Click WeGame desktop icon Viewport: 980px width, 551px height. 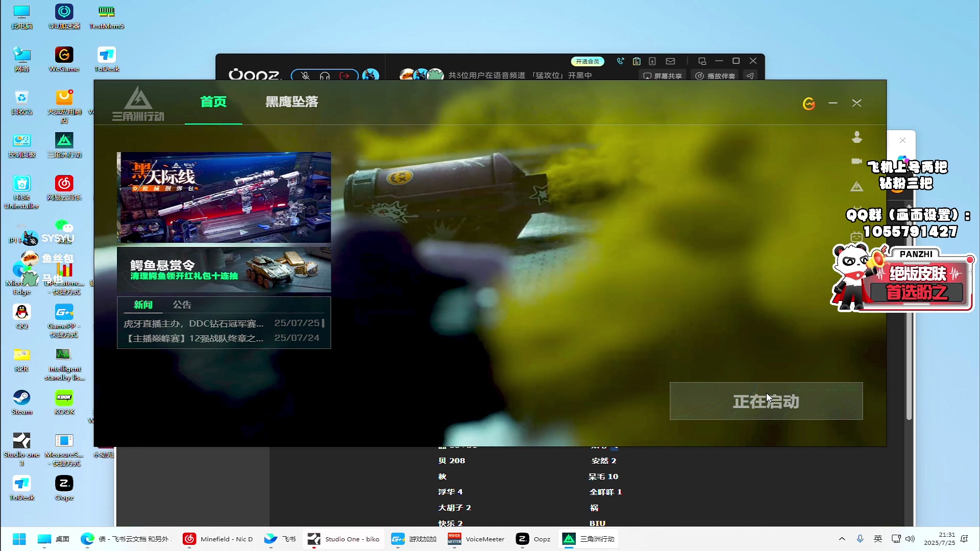[64, 59]
